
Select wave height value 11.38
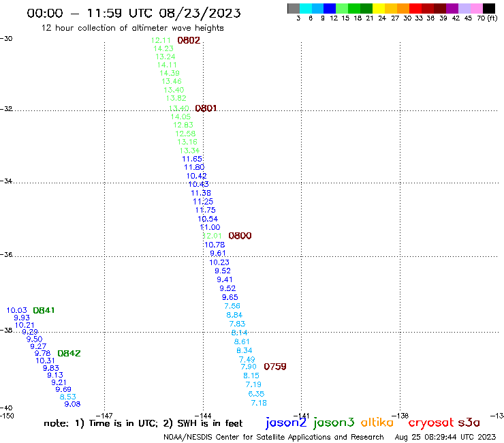(x=201, y=193)
